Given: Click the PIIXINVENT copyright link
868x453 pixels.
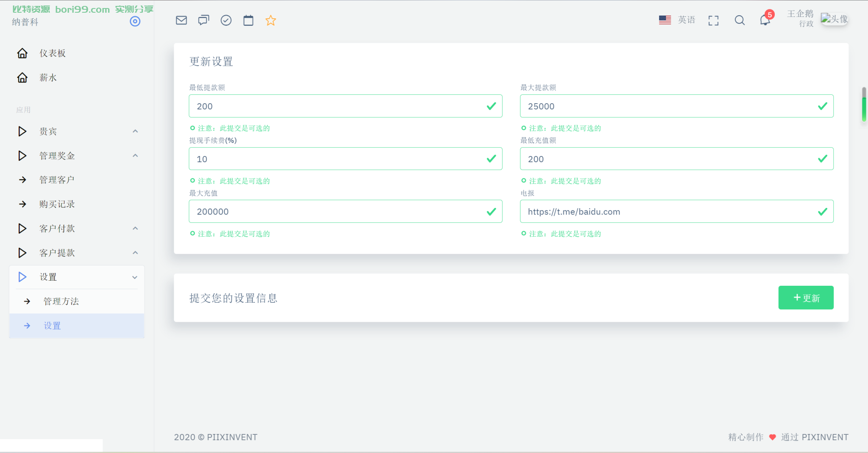Looking at the screenshot, I should (x=232, y=437).
